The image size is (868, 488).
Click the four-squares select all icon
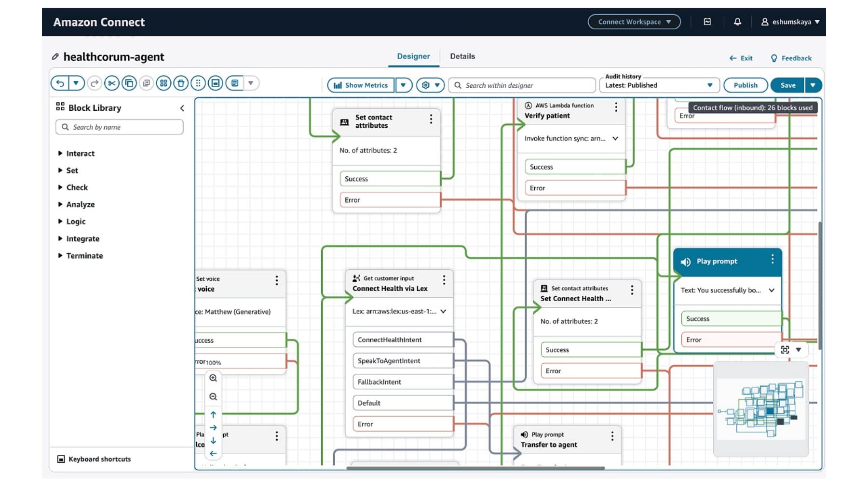point(163,83)
